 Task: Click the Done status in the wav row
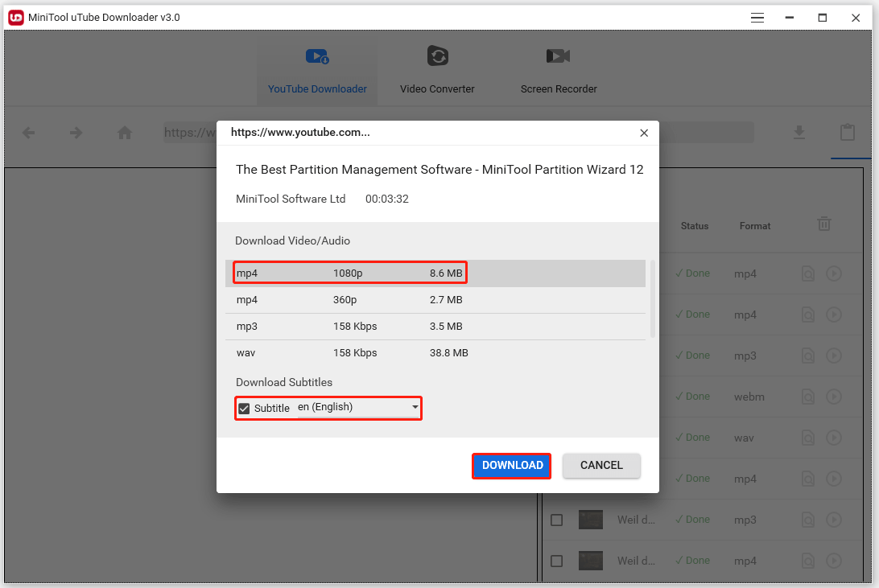click(x=693, y=438)
